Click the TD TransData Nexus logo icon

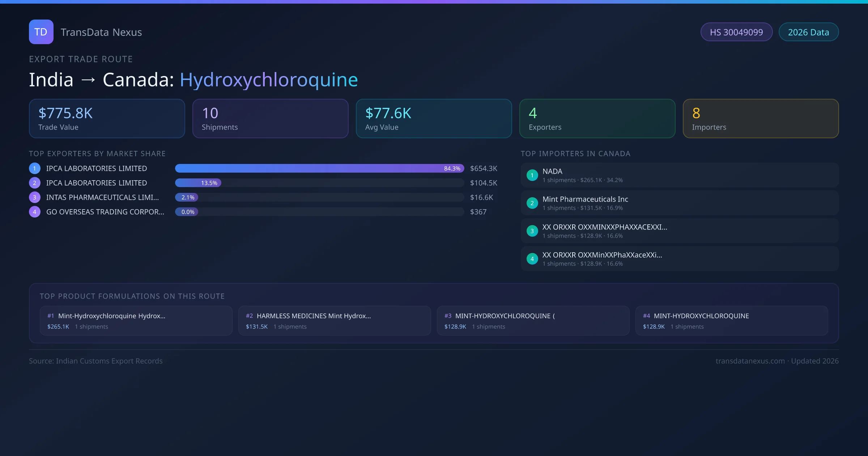click(x=41, y=32)
